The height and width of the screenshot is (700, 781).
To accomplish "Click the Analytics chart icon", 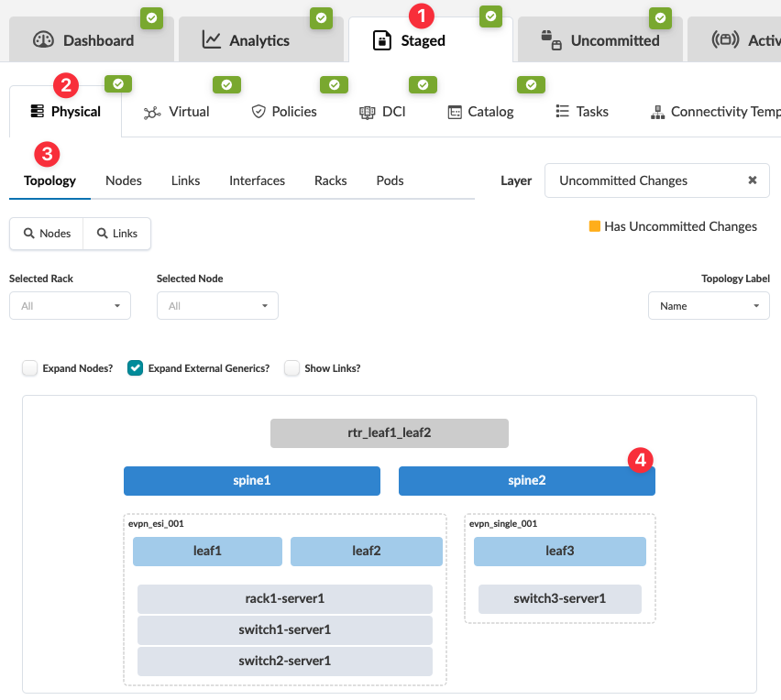I will pyautogui.click(x=211, y=39).
